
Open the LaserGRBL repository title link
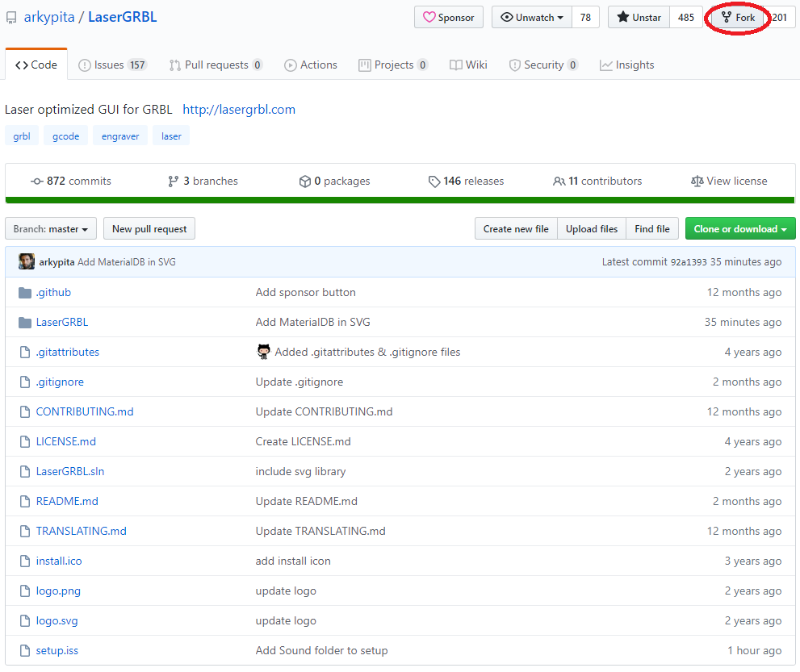123,17
